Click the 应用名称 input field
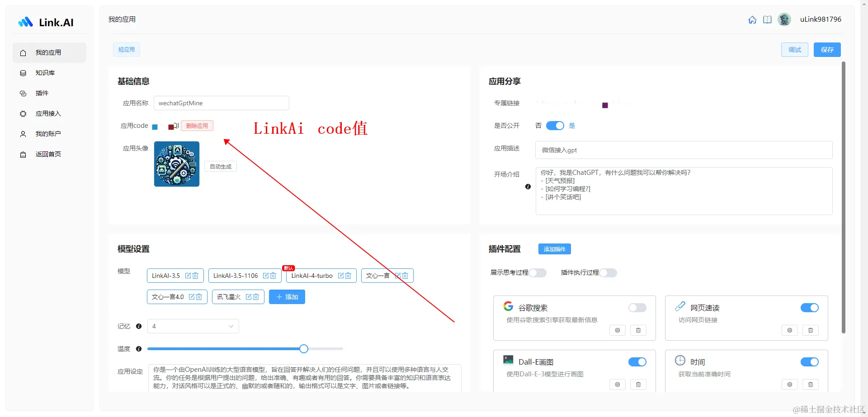868x417 pixels. pos(221,103)
